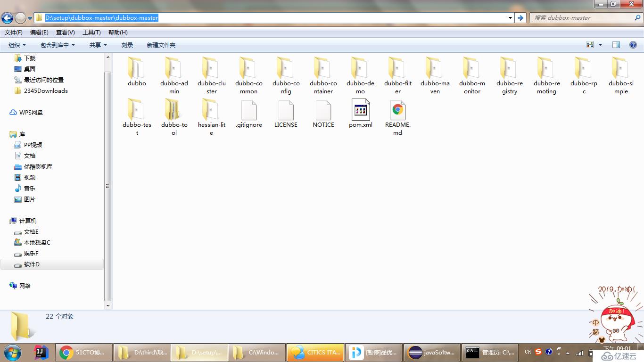Open the dubbo-registry folder
Viewport: 644px width, 362px height.
point(509,75)
